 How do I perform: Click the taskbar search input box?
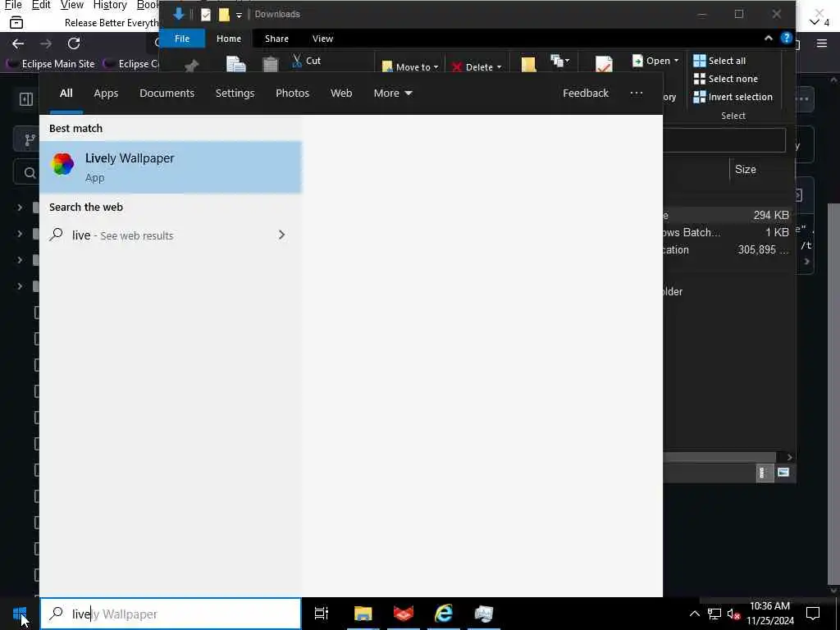tap(171, 614)
